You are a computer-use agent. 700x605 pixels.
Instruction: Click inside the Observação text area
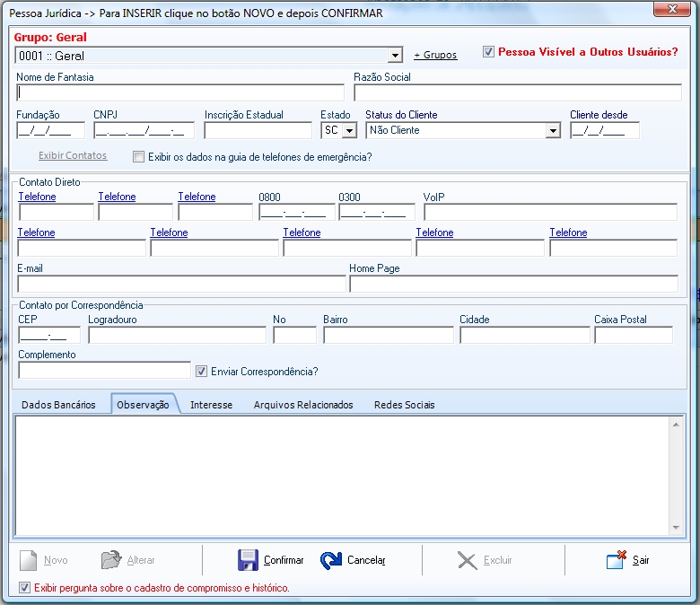pos(342,476)
